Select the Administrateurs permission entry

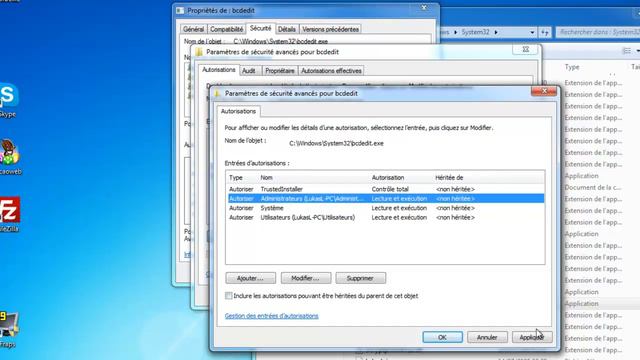click(385, 199)
